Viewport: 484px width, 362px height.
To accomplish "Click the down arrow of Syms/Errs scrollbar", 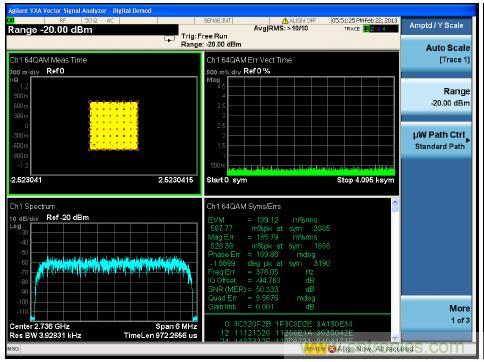I will pos(395,337).
